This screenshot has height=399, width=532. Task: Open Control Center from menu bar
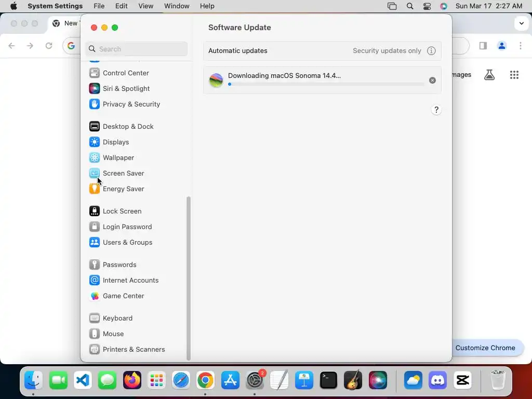(x=427, y=6)
